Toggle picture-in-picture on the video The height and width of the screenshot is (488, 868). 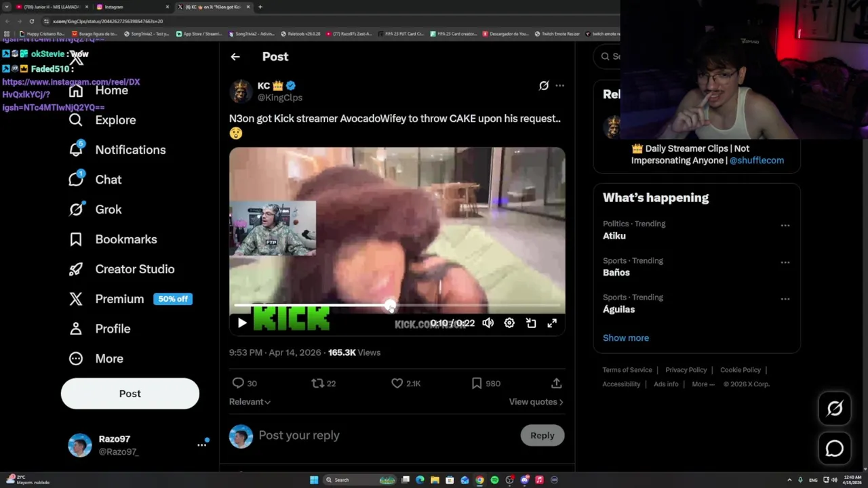531,323
